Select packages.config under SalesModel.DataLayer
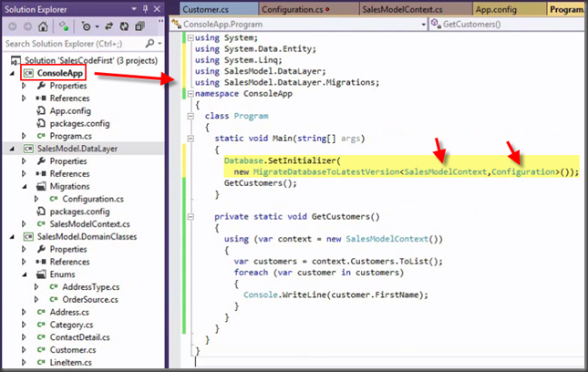Viewport: 588px width, 372px height. point(79,212)
